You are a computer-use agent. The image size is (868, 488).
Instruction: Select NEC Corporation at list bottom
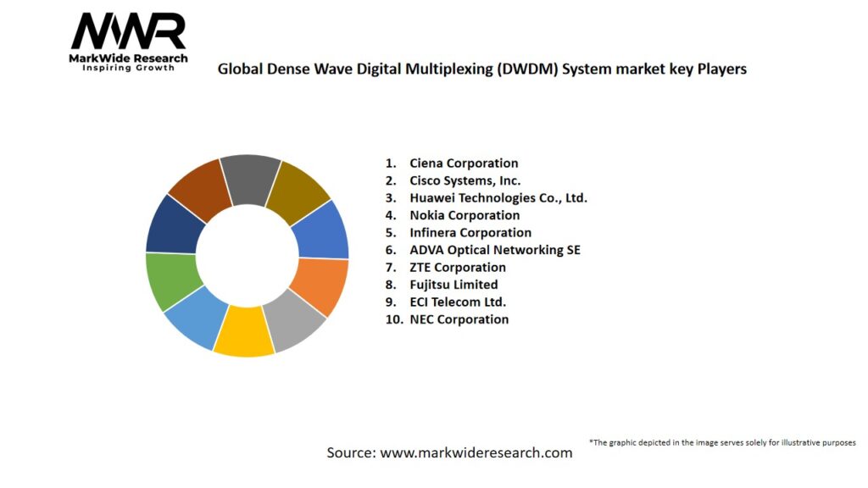pos(459,319)
